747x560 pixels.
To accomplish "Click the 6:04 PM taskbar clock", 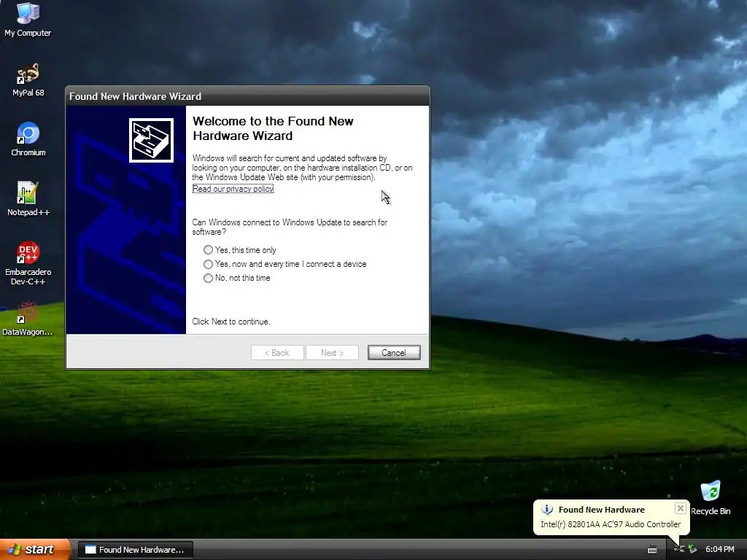I will pyautogui.click(x=719, y=550).
